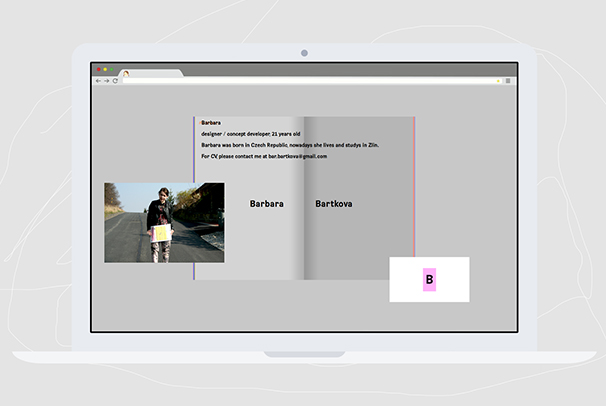Close the window with the red button
The width and height of the screenshot is (606, 406).
pyautogui.click(x=97, y=70)
